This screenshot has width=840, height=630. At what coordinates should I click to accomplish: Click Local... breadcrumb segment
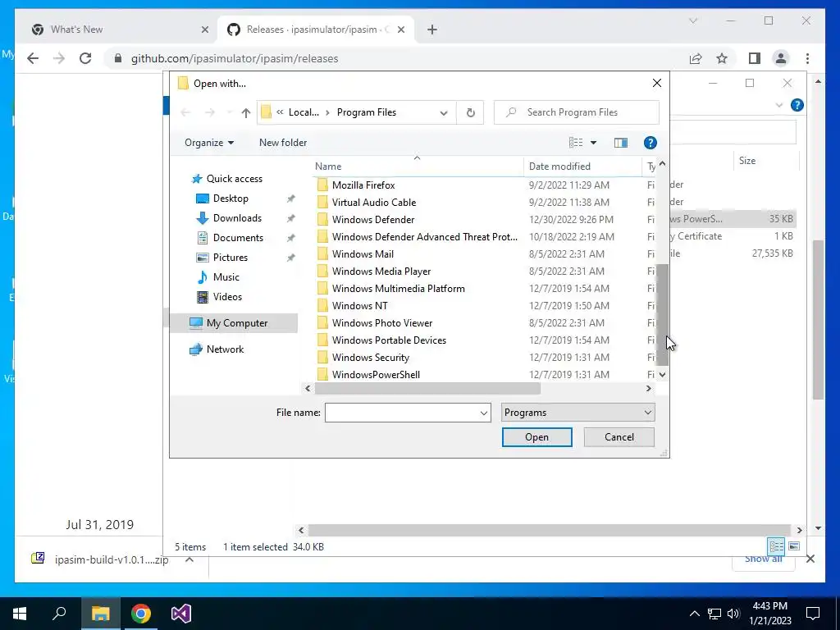(x=304, y=112)
